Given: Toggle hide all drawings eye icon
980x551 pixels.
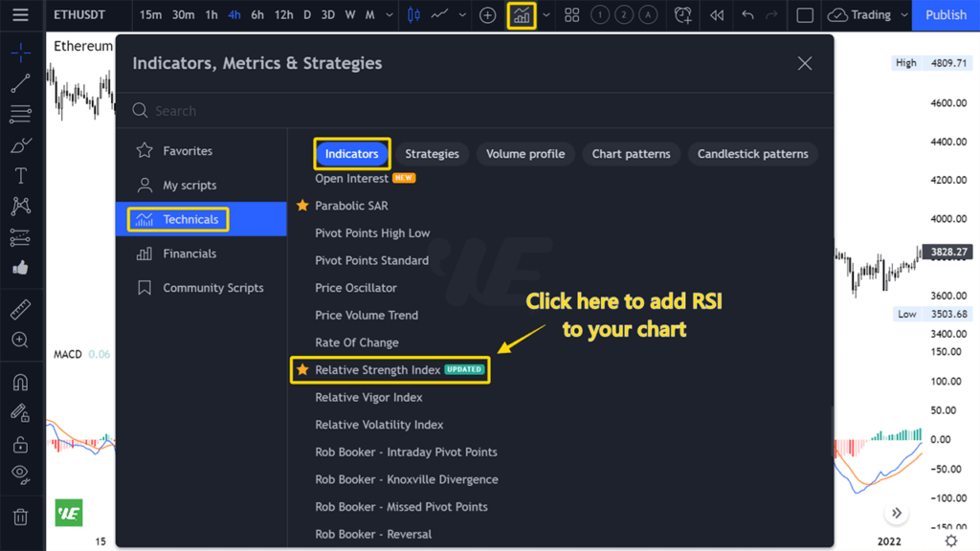Looking at the screenshot, I should 20,474.
